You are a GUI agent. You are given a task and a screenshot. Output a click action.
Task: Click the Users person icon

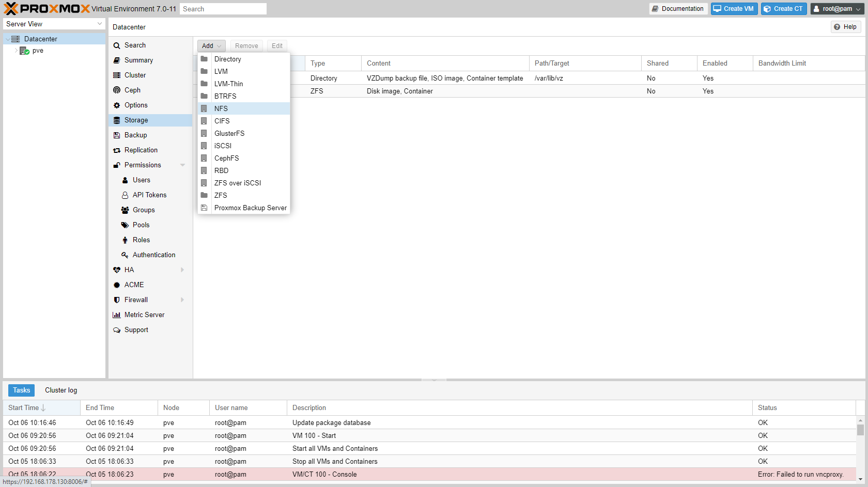[125, 180]
